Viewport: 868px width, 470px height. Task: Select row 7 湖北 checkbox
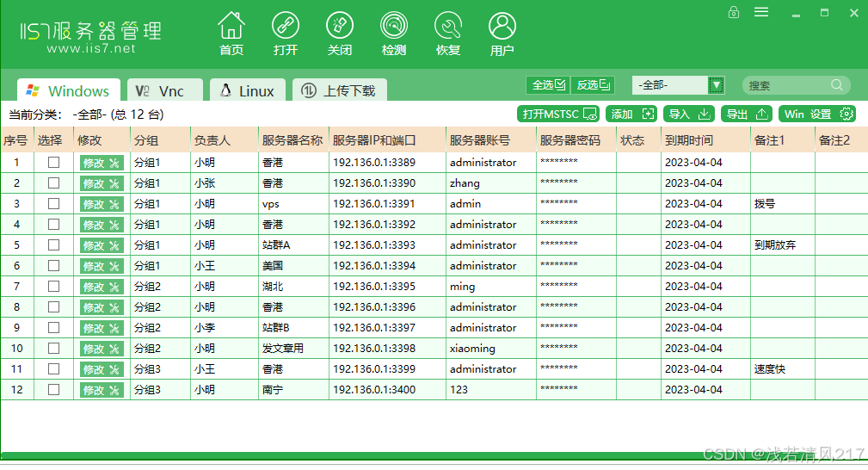53,286
